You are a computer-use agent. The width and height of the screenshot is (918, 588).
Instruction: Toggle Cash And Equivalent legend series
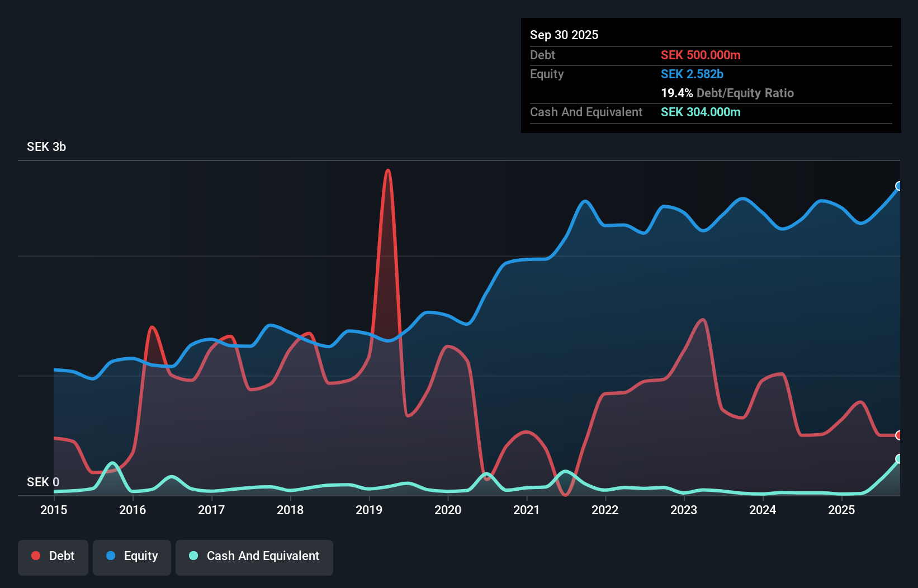tap(254, 557)
